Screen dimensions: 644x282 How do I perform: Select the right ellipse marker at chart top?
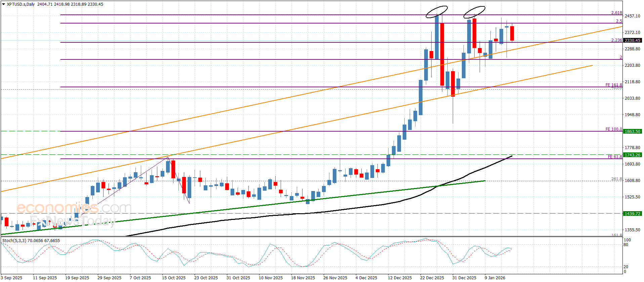[x=474, y=12]
